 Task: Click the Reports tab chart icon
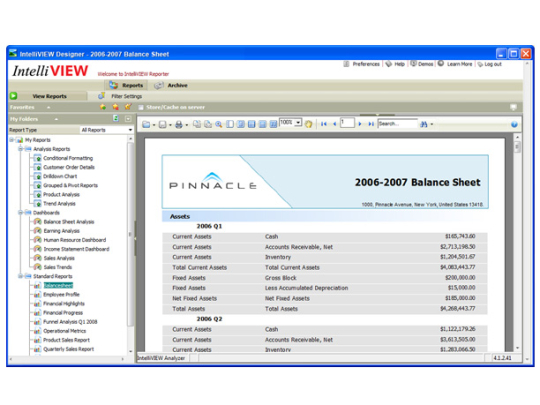[x=113, y=85]
